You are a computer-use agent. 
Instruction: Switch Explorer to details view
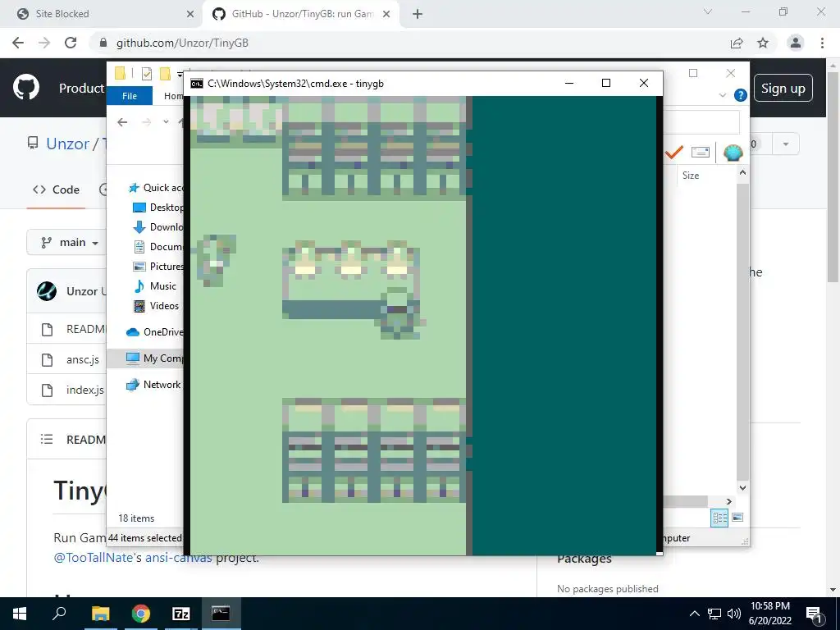point(719,518)
